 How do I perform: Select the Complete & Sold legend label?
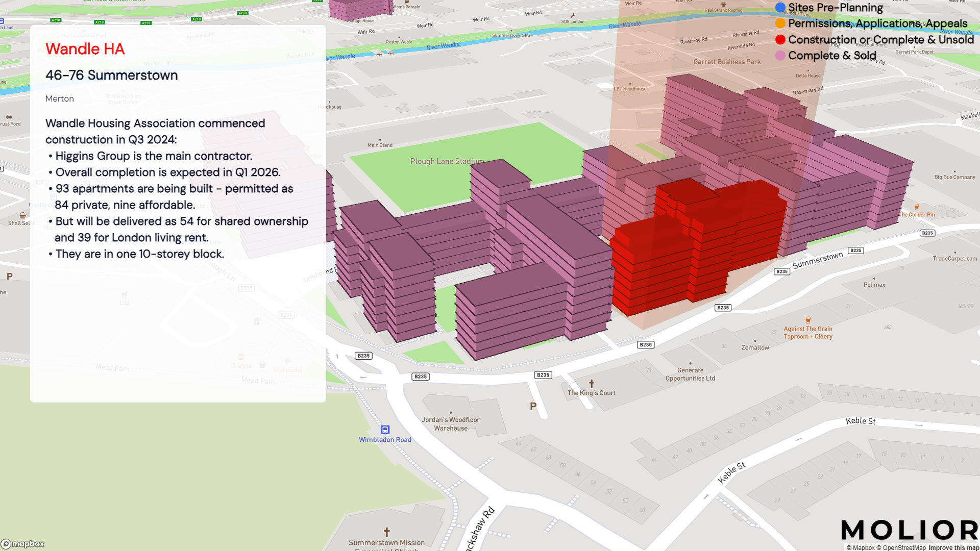(832, 56)
